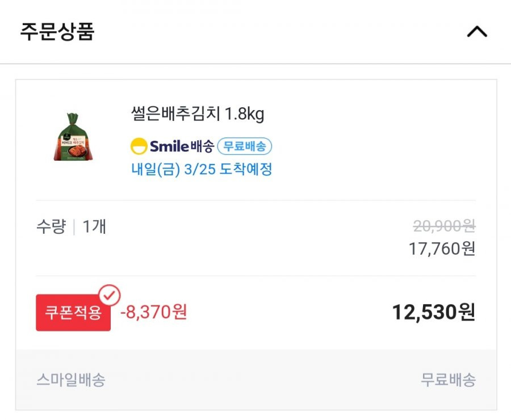Toggle the red coupon check mark
Image resolution: width=511 pixels, height=420 pixels.
tap(110, 295)
